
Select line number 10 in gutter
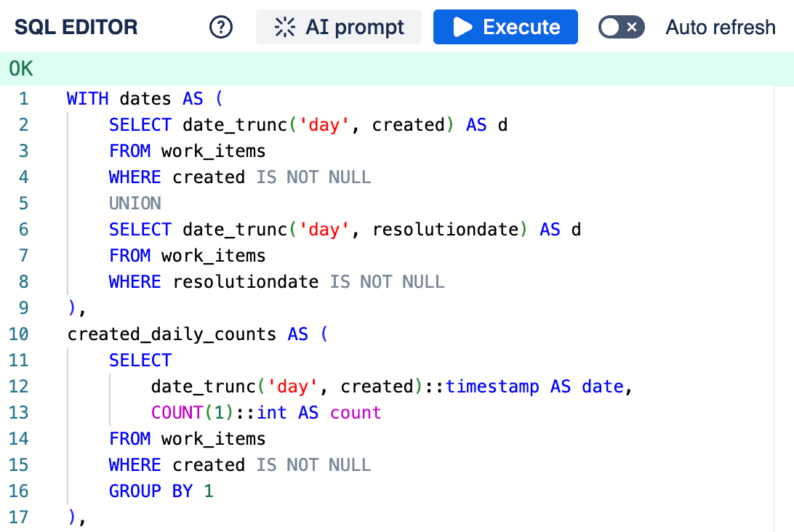pos(19,334)
